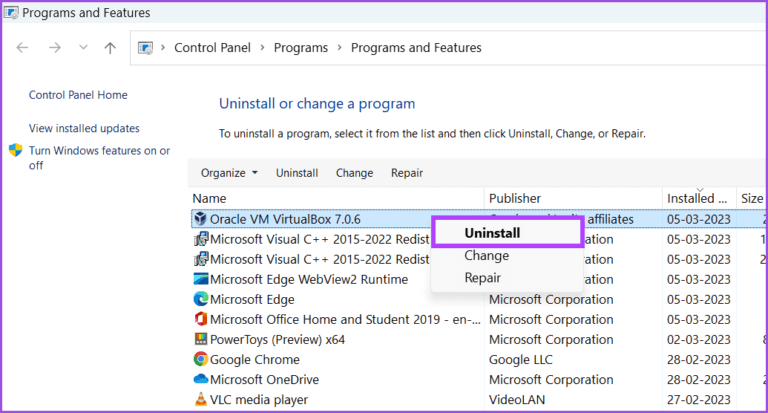Click the Google Chrome icon
768x413 pixels.
click(x=200, y=359)
